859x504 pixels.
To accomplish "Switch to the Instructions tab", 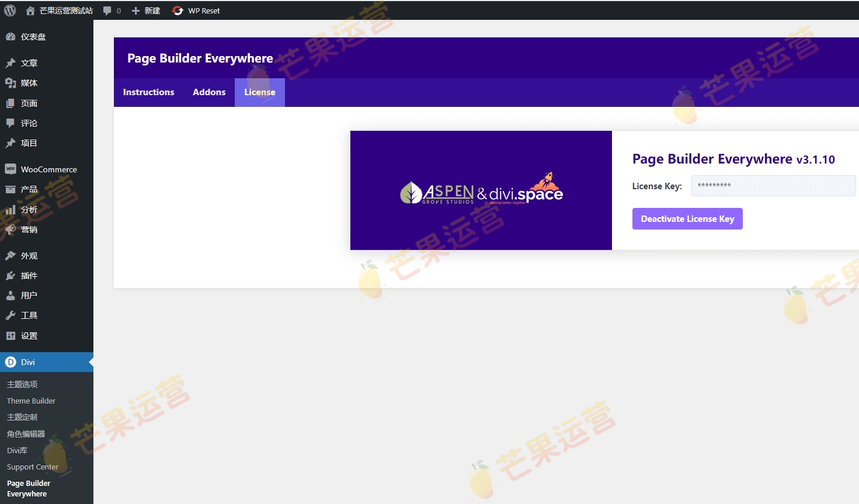I will [148, 92].
